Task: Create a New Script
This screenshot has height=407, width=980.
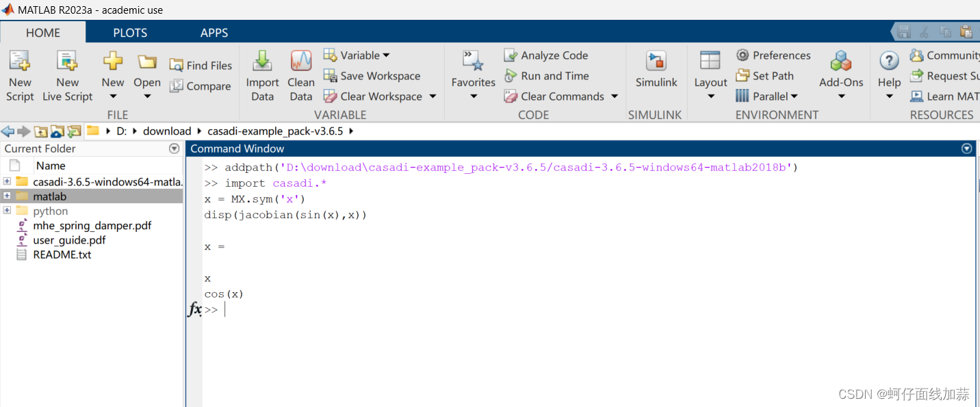Action: (x=20, y=75)
